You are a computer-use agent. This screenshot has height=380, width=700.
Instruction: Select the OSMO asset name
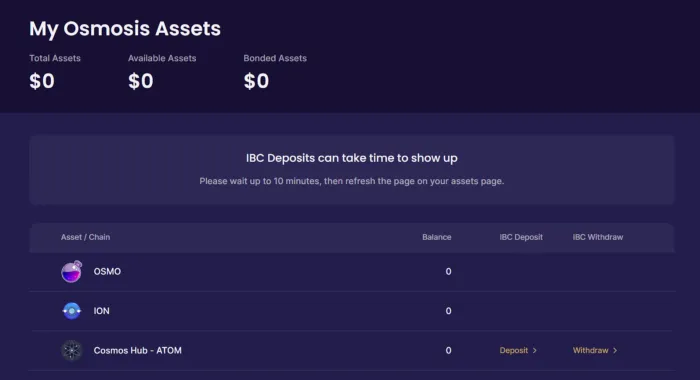107,271
